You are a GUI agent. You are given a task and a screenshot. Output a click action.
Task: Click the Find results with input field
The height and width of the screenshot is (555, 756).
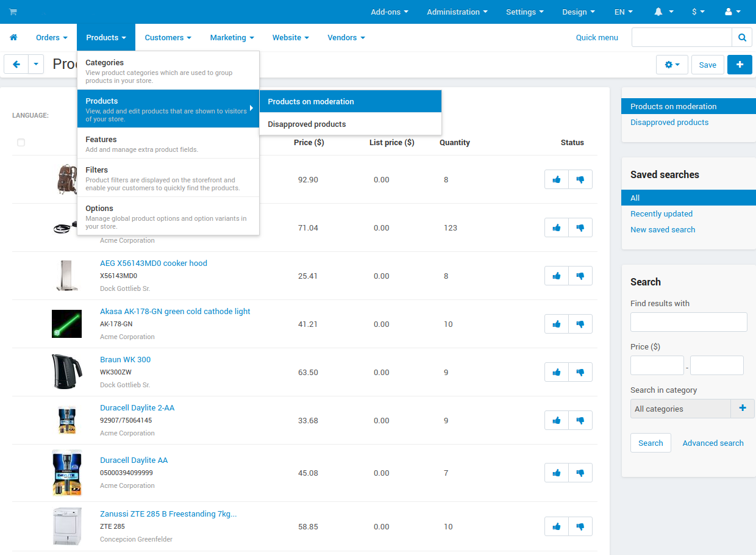pos(689,322)
